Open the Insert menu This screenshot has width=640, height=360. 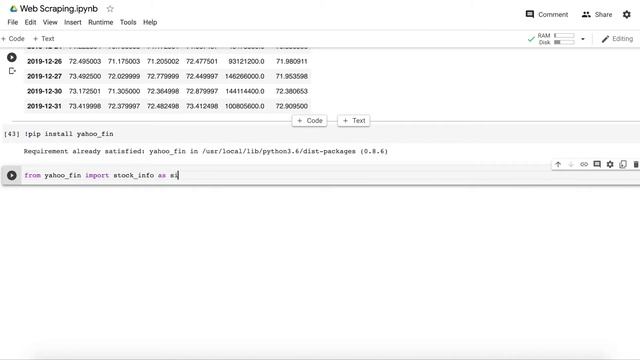coord(73,22)
